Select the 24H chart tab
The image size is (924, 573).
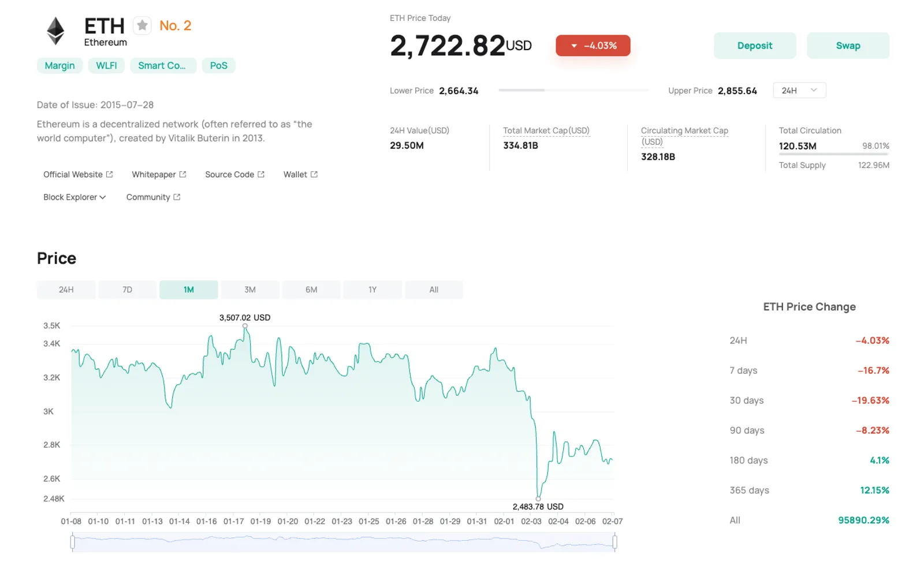point(66,290)
